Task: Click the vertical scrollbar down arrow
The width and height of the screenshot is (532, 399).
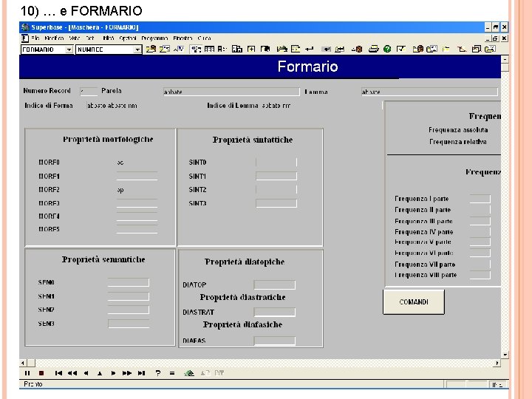Action: tap(505, 355)
